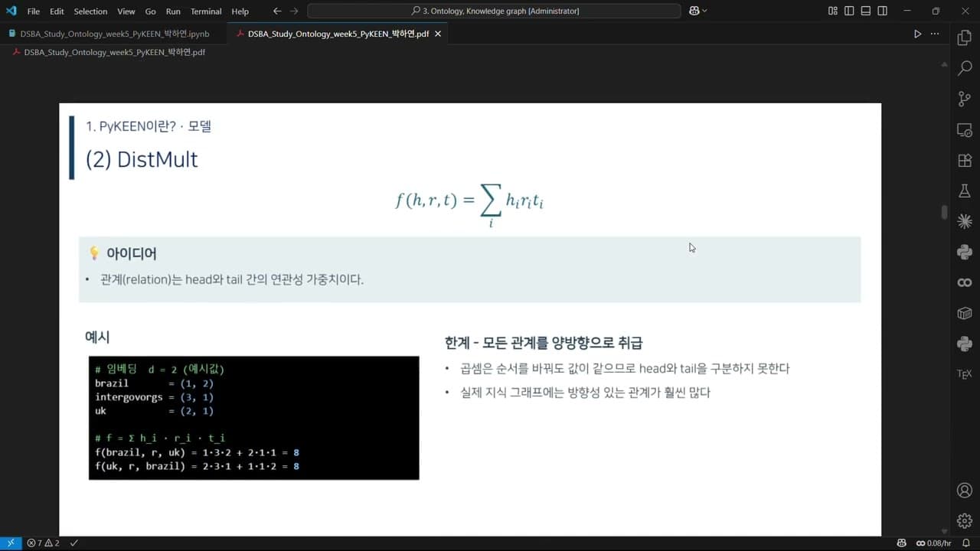Open the Accounts menu icon

965,491
